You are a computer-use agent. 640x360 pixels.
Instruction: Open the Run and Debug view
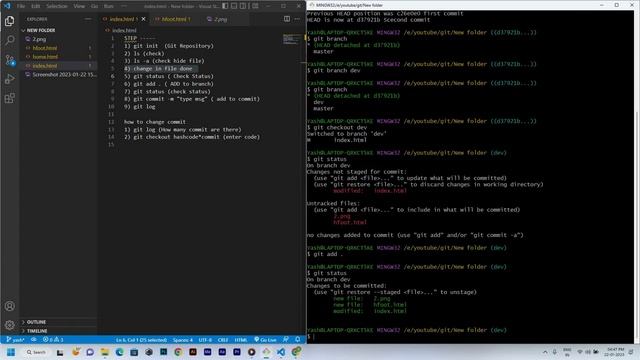coord(9,79)
